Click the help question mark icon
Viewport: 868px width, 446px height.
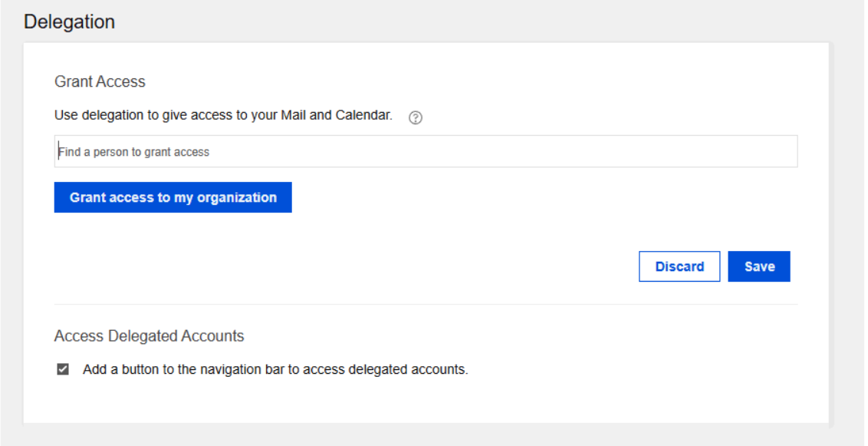416,117
